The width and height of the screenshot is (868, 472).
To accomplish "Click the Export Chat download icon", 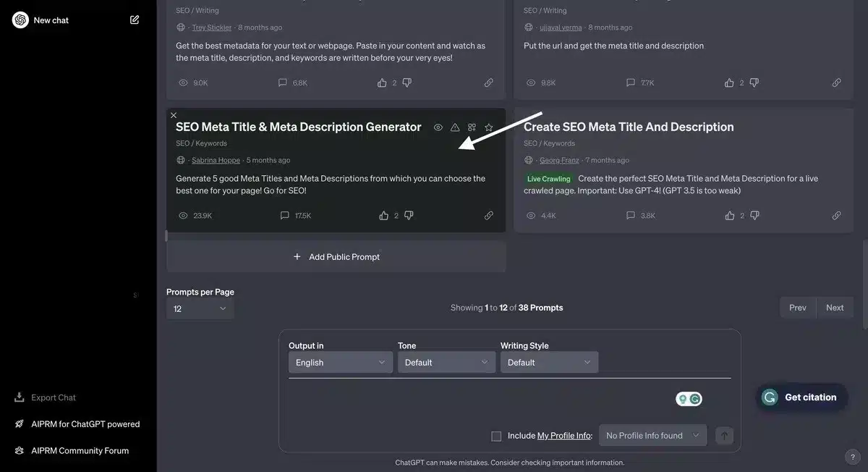I will [x=20, y=397].
